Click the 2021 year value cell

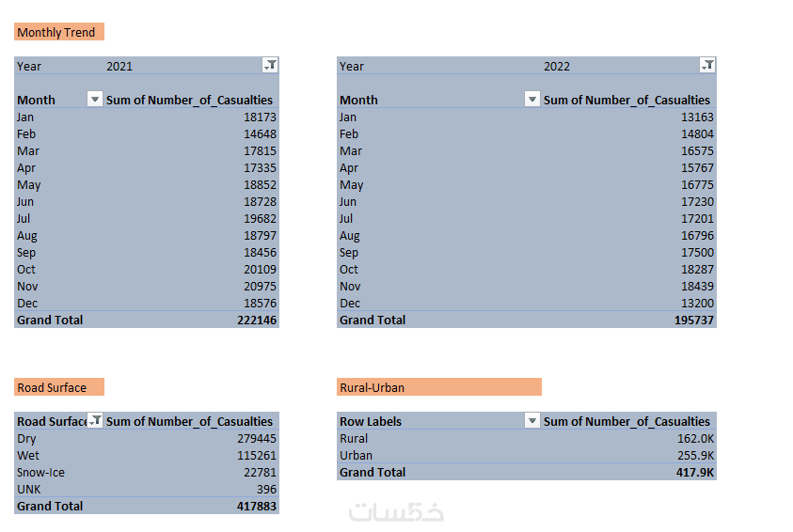(119, 66)
